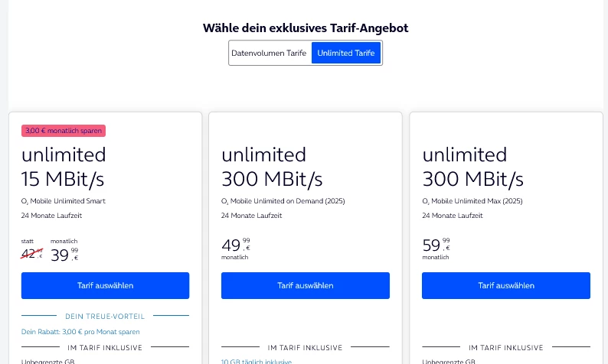Viewport: 608px width, 364px height.
Task: Click the unlimited 15 MBit/s heading
Action: pos(64,167)
